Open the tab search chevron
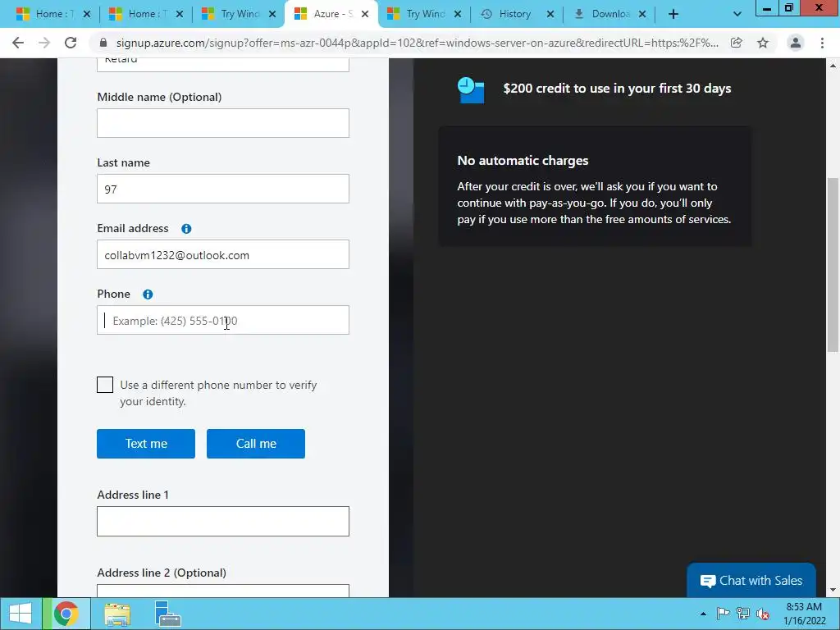The image size is (840, 630). (737, 15)
